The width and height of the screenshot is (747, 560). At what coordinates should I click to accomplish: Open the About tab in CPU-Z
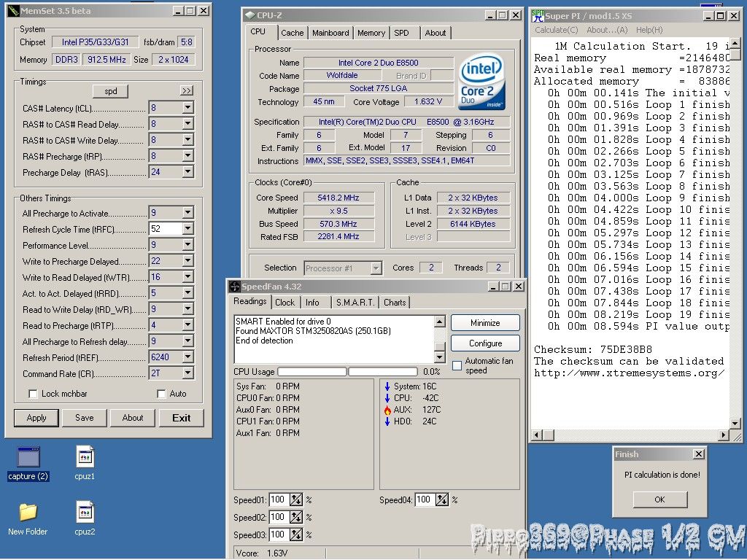tap(436, 33)
